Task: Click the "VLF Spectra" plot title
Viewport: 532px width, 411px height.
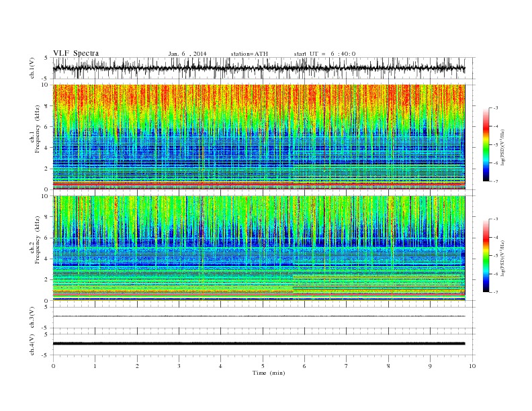Action: pyautogui.click(x=76, y=53)
